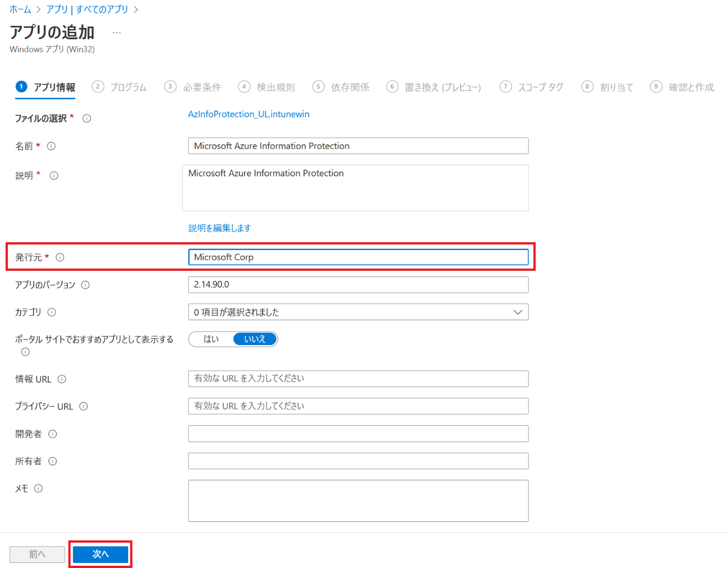The width and height of the screenshot is (728, 568).
Task: Open the アプリ情報 step tab
Action: [46, 87]
